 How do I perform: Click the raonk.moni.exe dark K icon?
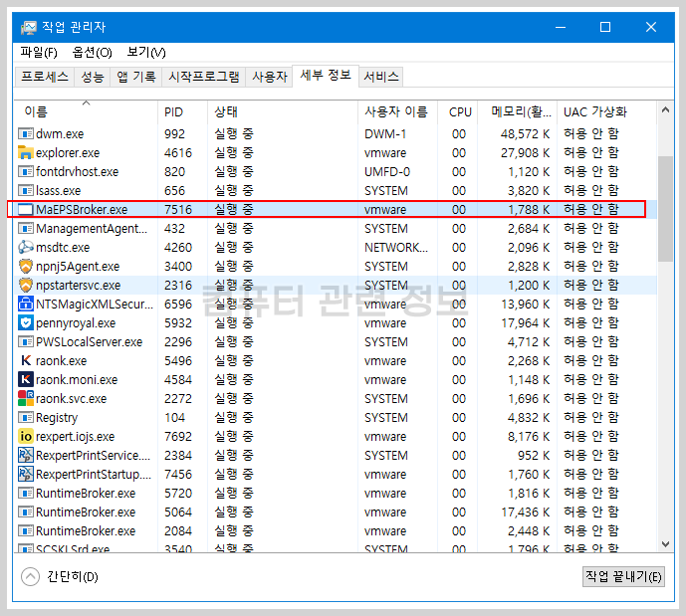pos(25,379)
